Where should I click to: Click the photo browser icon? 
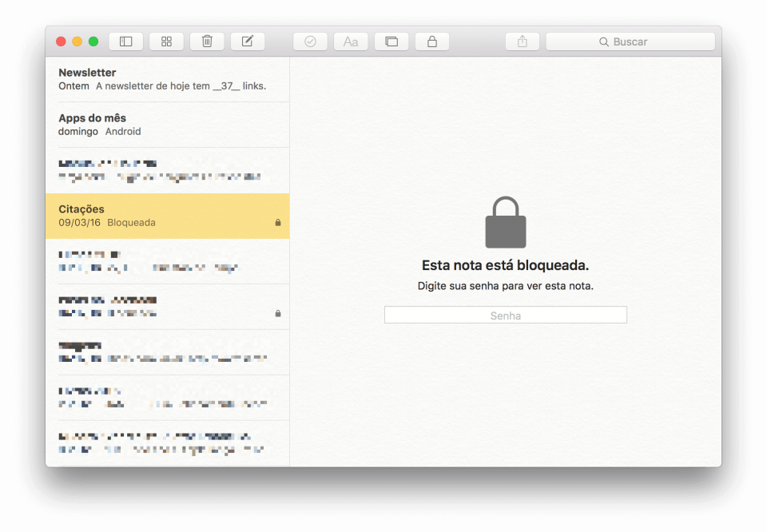[x=391, y=41]
